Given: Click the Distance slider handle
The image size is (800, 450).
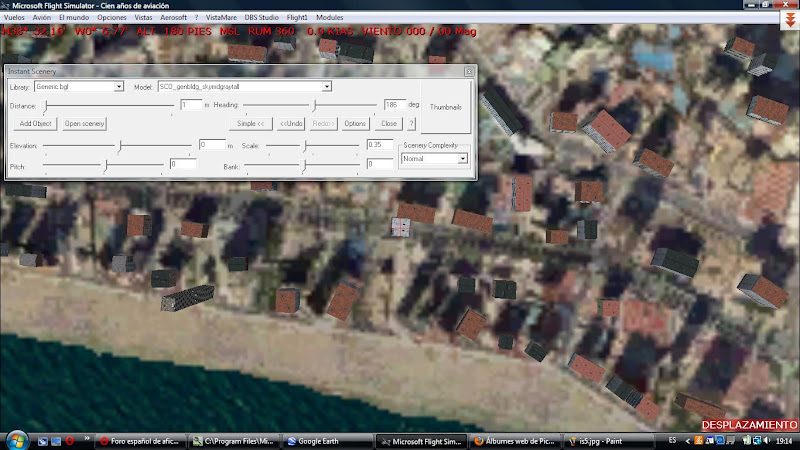Looking at the screenshot, I should pyautogui.click(x=46, y=106).
